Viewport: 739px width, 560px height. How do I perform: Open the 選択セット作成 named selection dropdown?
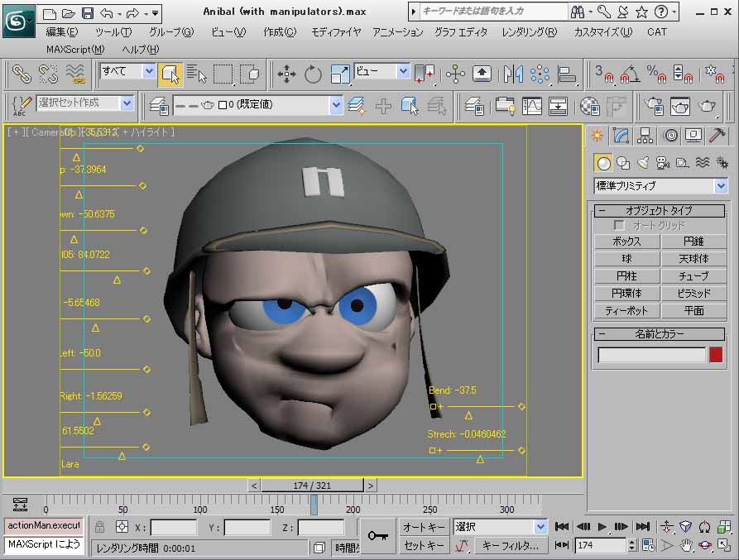click(x=127, y=103)
